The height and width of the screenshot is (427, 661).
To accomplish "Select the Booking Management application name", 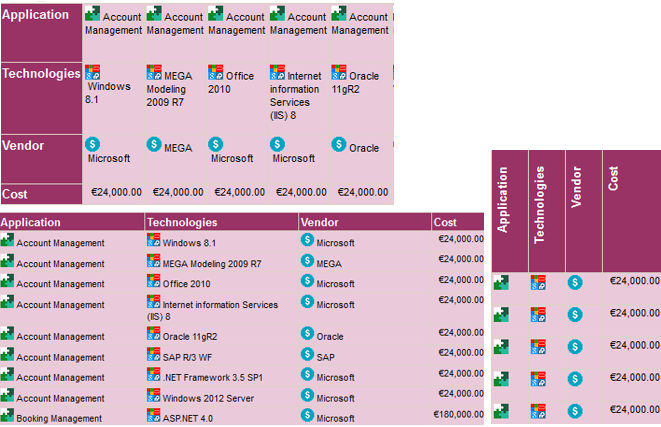I will (59, 418).
